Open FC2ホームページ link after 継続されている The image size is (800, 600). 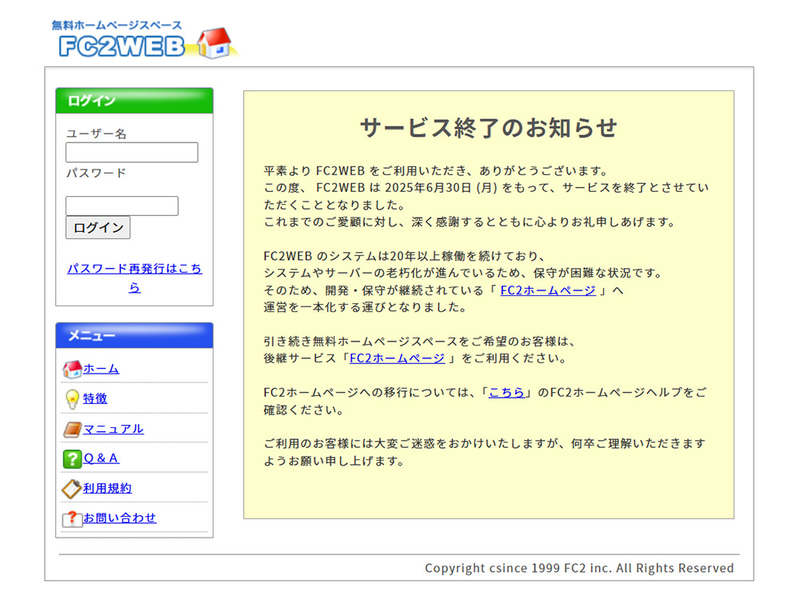[548, 290]
